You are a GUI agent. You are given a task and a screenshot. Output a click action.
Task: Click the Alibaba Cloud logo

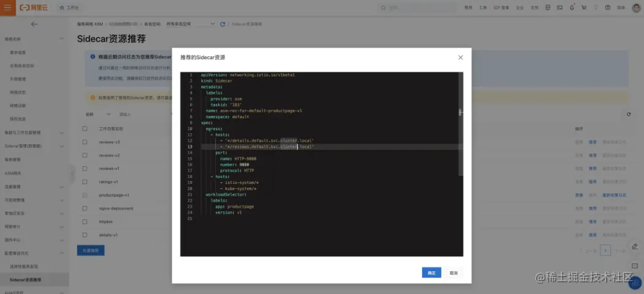tap(34, 8)
